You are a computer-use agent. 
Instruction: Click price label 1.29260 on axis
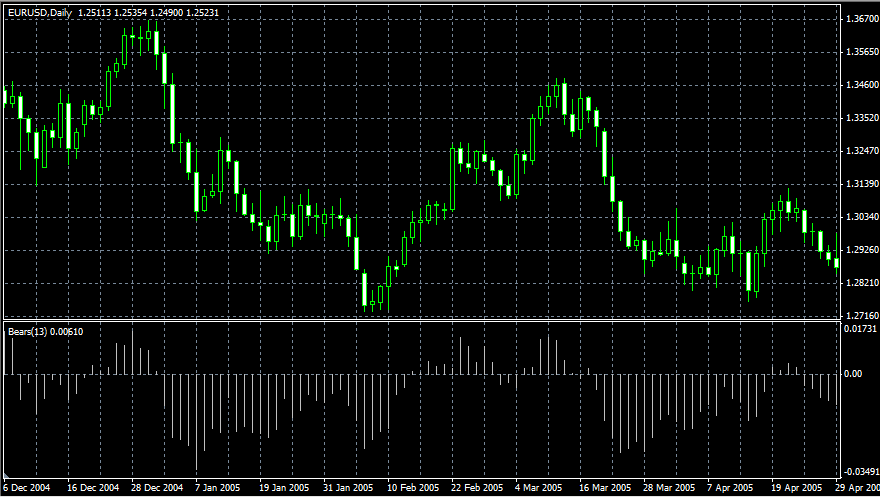tap(861, 250)
